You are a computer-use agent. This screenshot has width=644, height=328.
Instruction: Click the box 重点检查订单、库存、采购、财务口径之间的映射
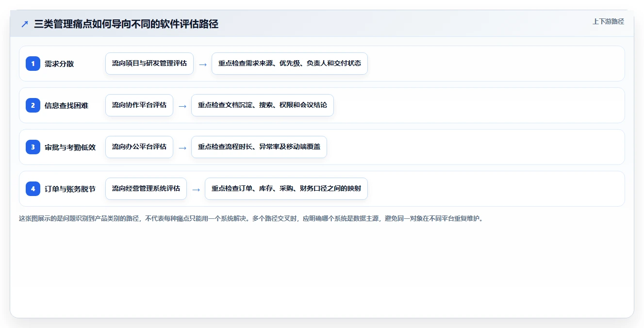pyautogui.click(x=286, y=189)
